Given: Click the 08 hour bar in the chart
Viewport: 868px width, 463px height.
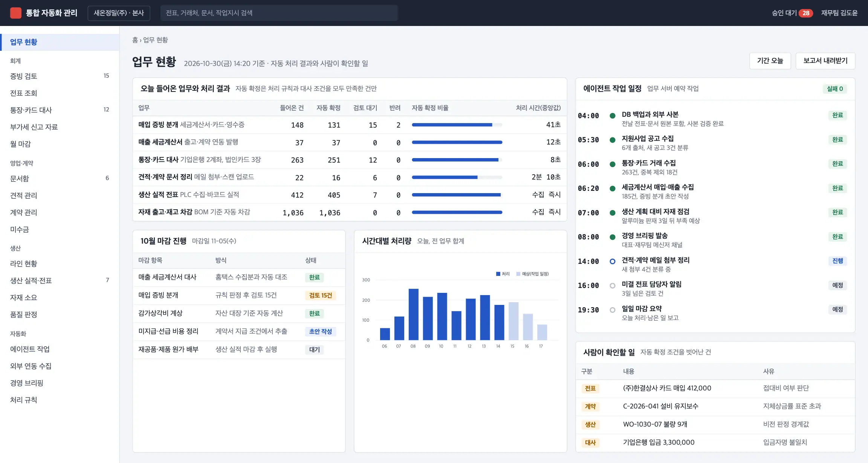Looking at the screenshot, I should pyautogui.click(x=413, y=314).
